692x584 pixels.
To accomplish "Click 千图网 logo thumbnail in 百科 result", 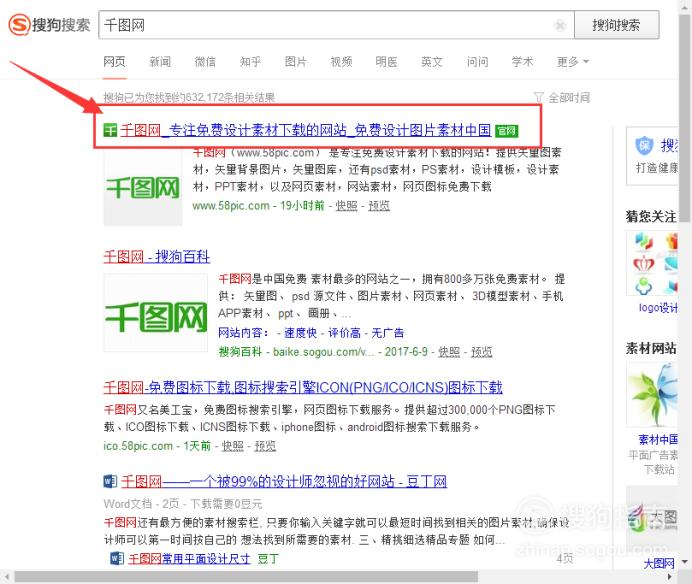I will click(x=155, y=313).
